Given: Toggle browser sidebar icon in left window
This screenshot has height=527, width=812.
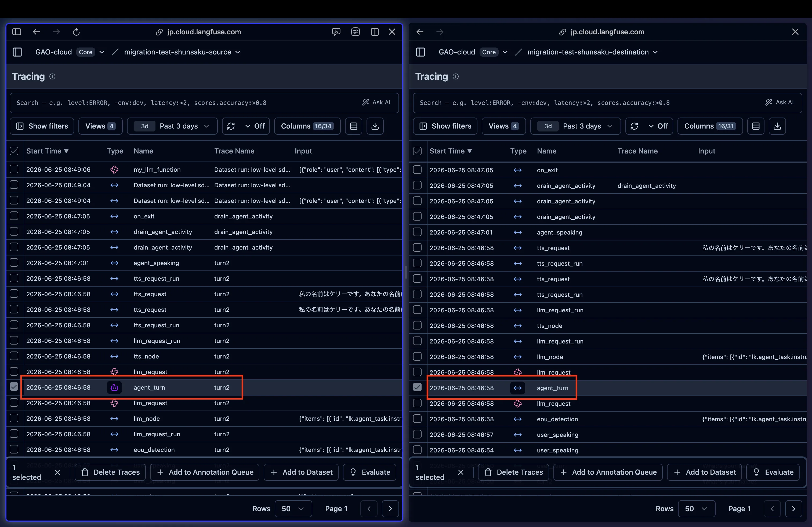Looking at the screenshot, I should [17, 32].
